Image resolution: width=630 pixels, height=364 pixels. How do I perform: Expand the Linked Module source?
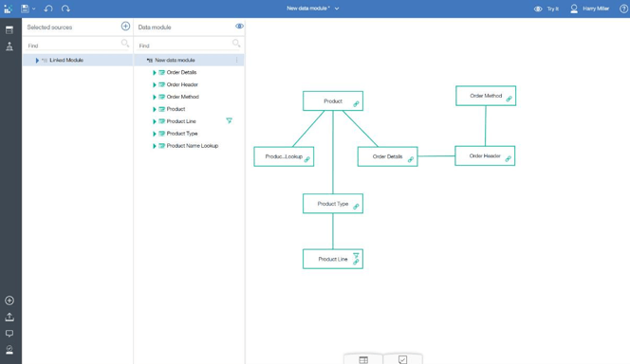(37, 61)
